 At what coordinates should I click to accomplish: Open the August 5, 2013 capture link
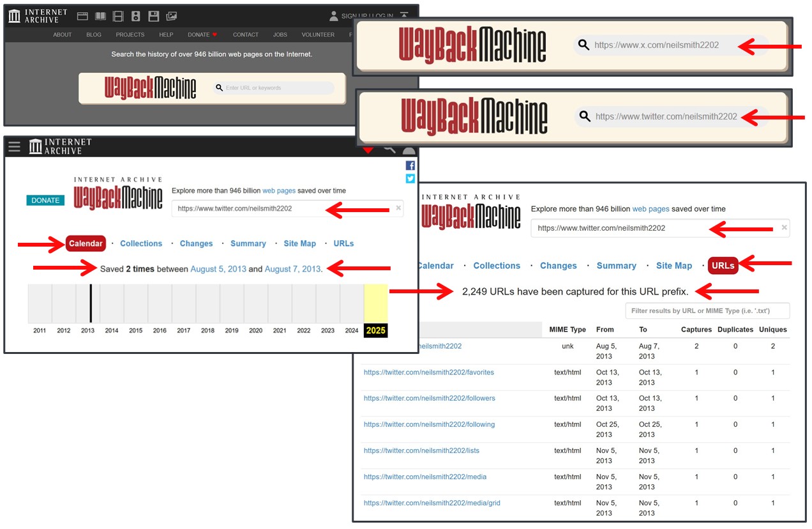[218, 269]
